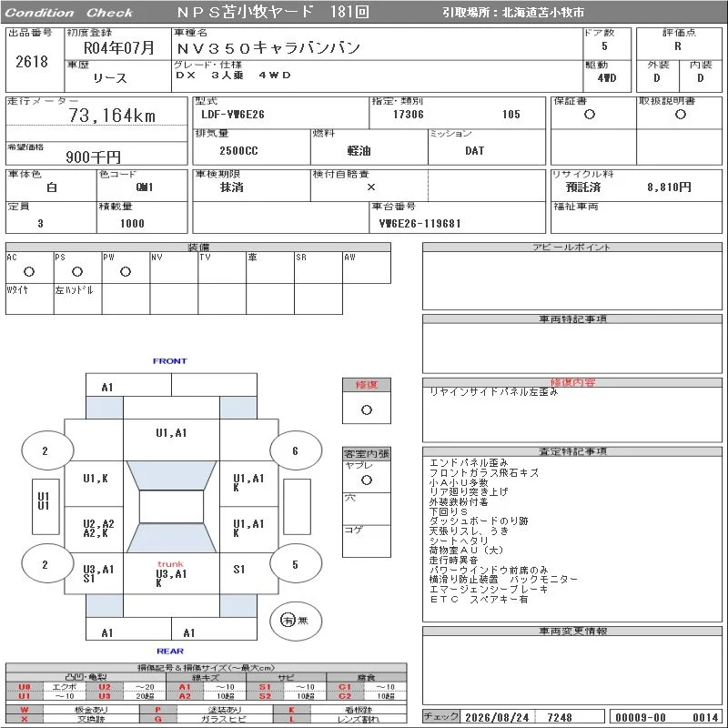This screenshot has height=728, width=728.
Task: Click the front-right tire circle marked 6
Action: 296,450
